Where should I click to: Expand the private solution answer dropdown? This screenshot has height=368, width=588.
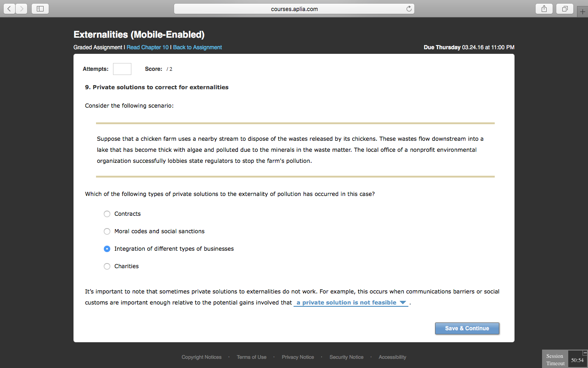[351, 303]
